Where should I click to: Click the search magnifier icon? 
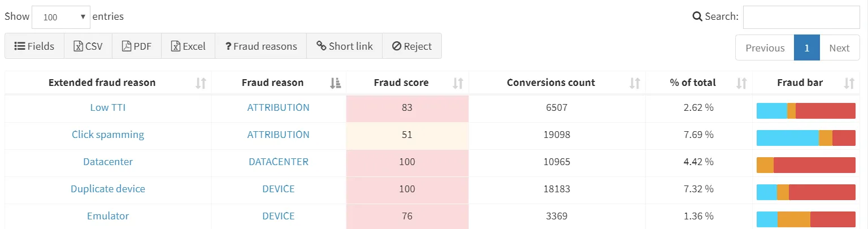click(697, 16)
